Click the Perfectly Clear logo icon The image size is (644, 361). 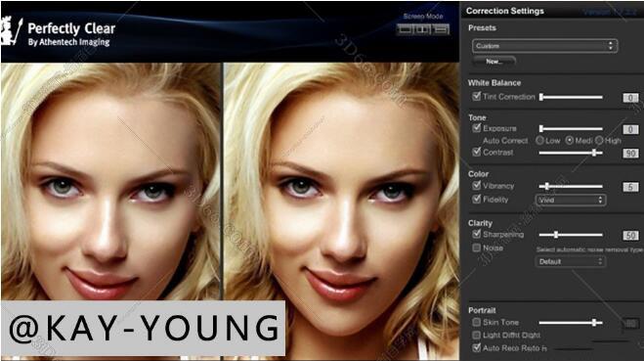tap(11, 31)
